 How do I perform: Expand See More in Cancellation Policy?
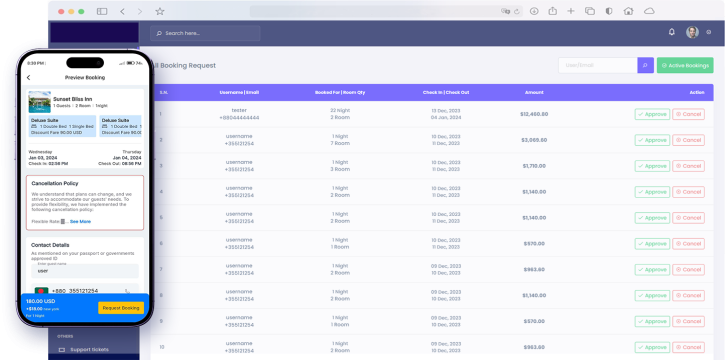click(x=80, y=221)
